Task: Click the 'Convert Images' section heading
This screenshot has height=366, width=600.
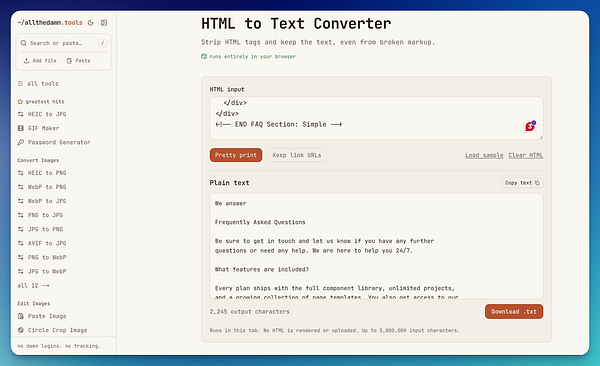Action: pyautogui.click(x=38, y=160)
